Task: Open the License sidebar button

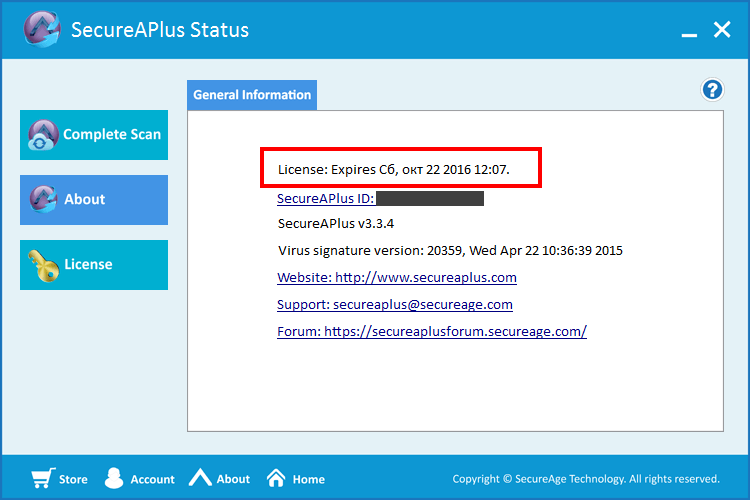Action: 94,265
